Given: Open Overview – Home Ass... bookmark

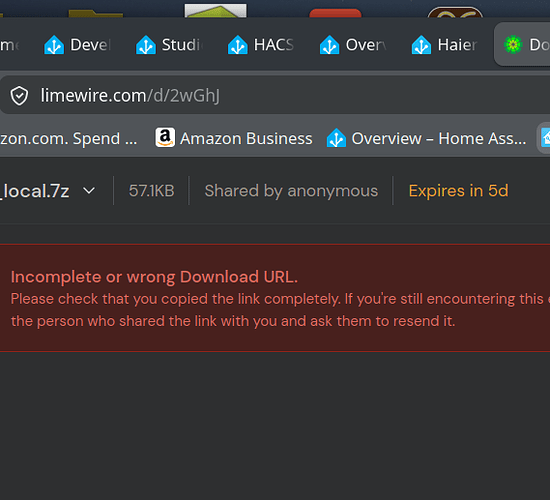Looking at the screenshot, I should [x=427, y=138].
